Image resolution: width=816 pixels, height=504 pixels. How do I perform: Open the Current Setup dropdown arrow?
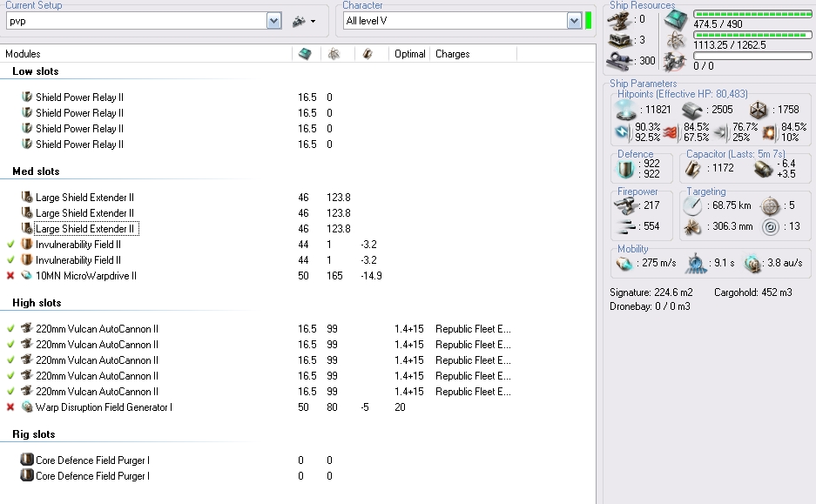(273, 21)
